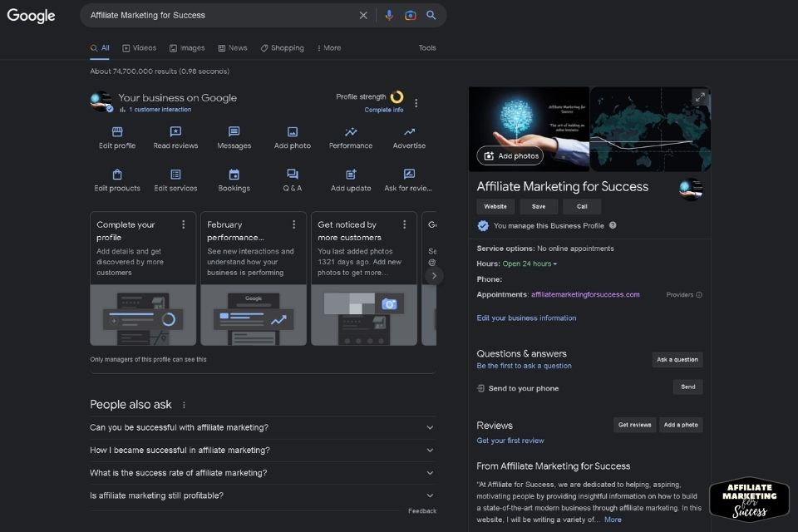Click Add photos on the business image
The image size is (798, 532).
pyautogui.click(x=510, y=155)
